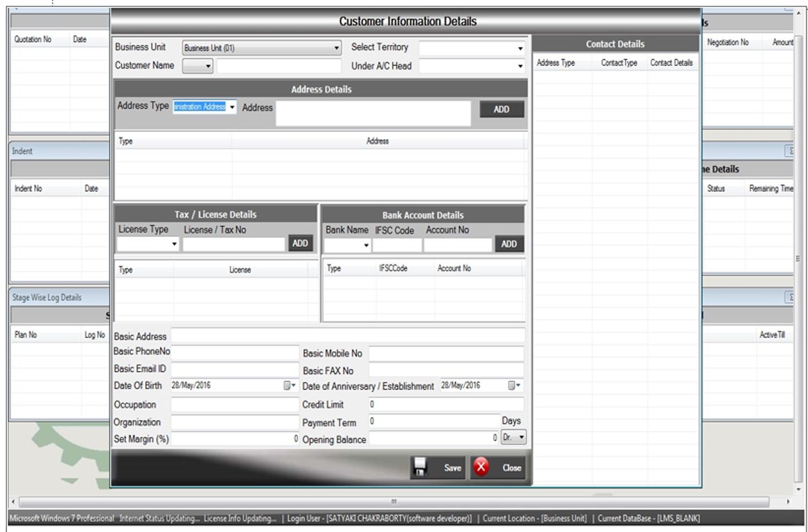Click ContactType column header

[x=619, y=63]
